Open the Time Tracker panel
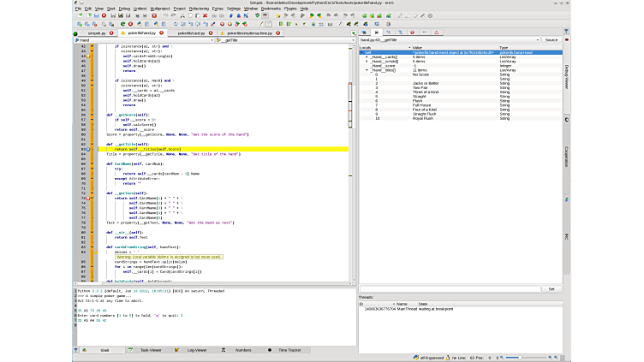Viewport: 644px width, 362px height. 289,350
